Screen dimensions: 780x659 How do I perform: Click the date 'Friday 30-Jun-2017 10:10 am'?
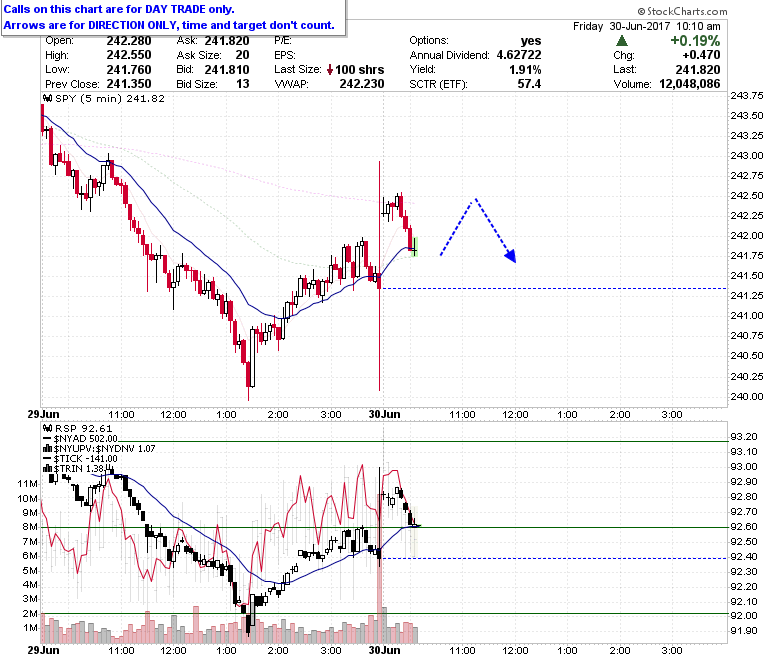click(647, 26)
